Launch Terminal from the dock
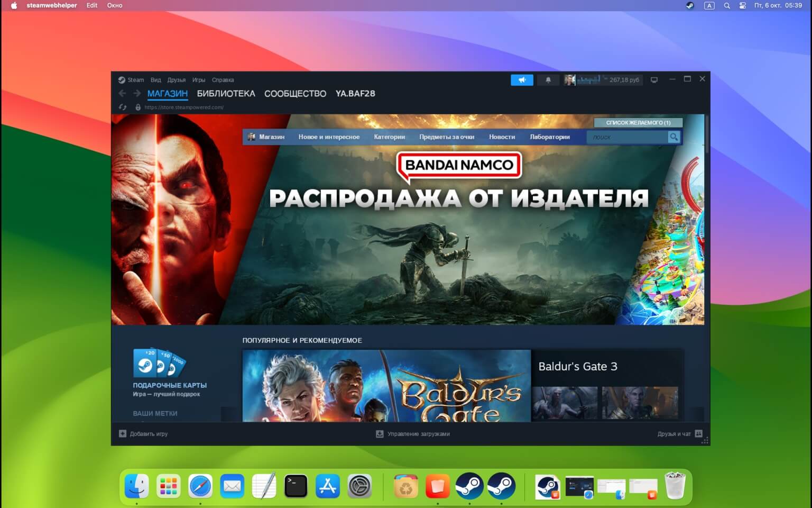812x508 pixels. click(296, 486)
